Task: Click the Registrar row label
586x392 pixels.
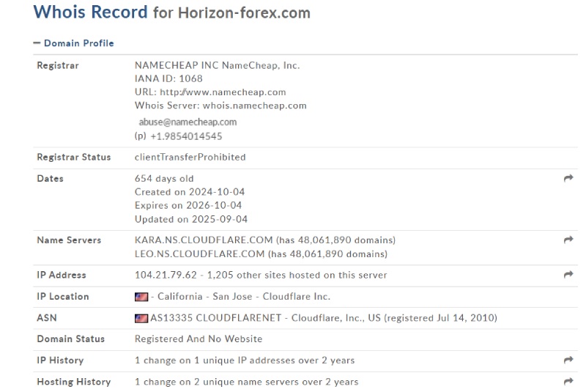Action: pos(58,65)
